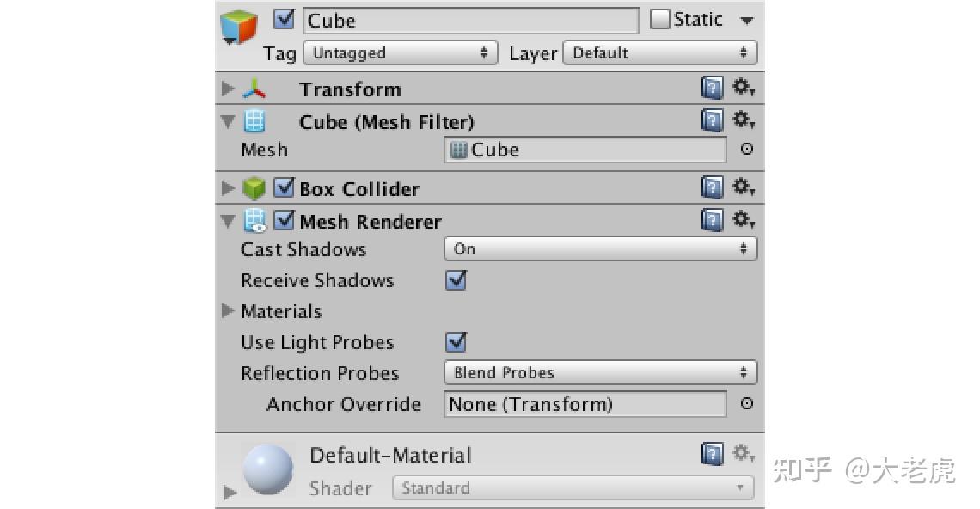
Task: Click the Box Collider green cube icon
Action: pyautogui.click(x=255, y=188)
